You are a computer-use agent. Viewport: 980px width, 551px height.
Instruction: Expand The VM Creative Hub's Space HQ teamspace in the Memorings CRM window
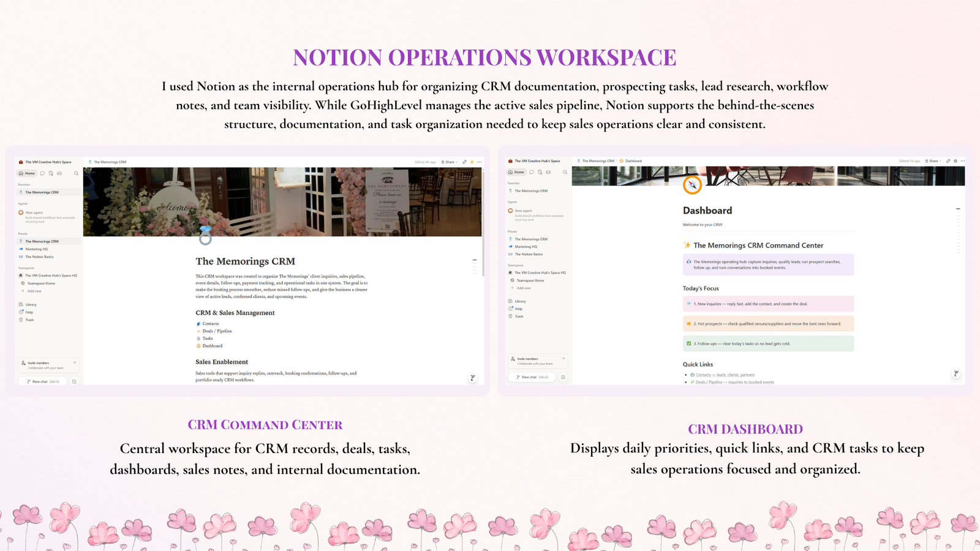48,275
